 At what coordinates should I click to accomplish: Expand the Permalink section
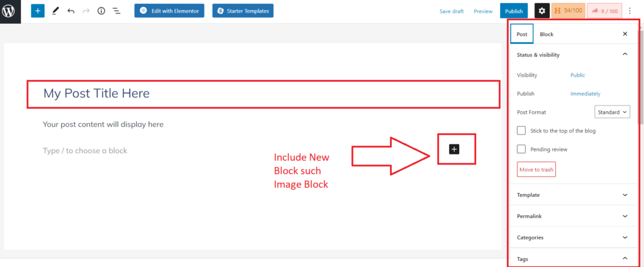pyautogui.click(x=573, y=216)
